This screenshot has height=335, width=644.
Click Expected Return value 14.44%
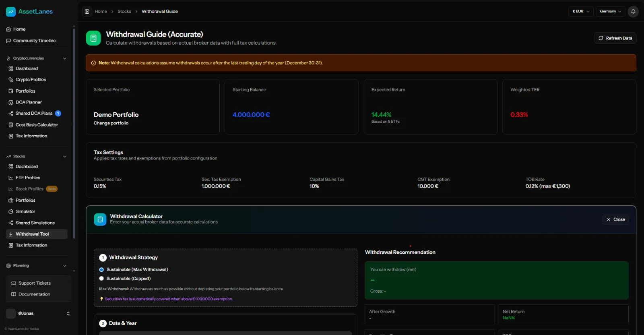click(381, 115)
